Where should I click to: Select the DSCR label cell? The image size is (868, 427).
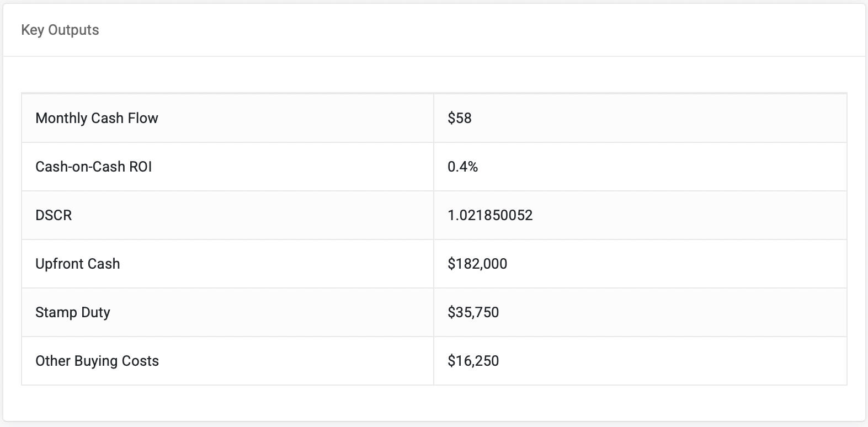54,215
